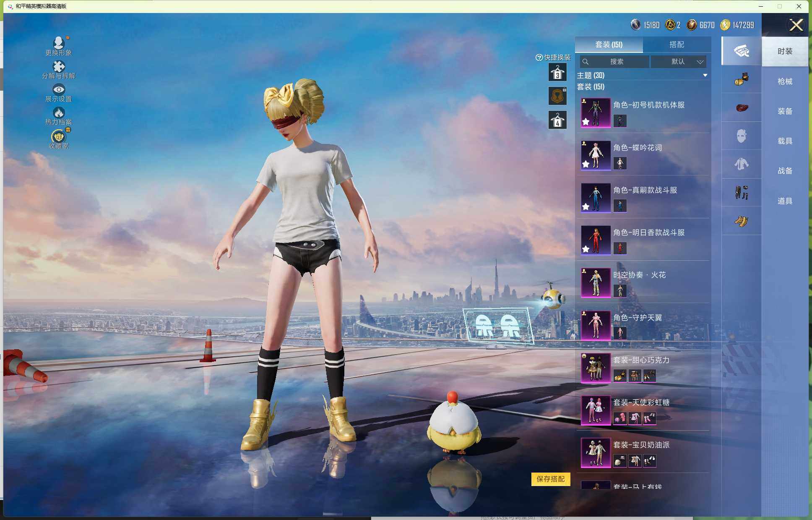Open the 默认 sort dropdown
The width and height of the screenshot is (812, 520).
[x=679, y=62]
